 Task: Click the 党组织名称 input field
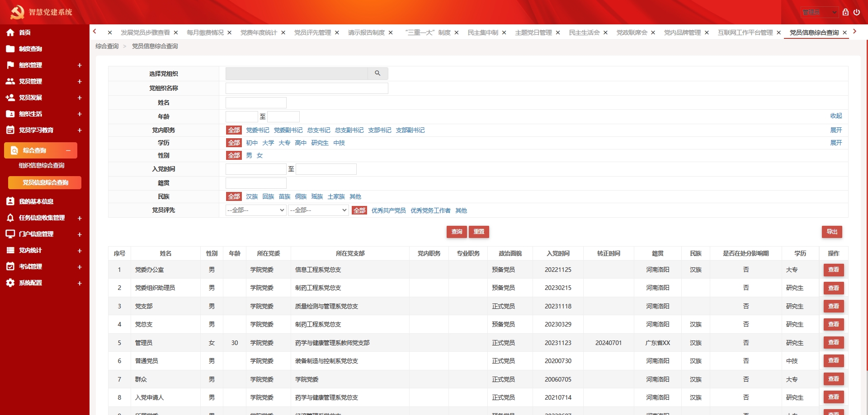tap(307, 88)
